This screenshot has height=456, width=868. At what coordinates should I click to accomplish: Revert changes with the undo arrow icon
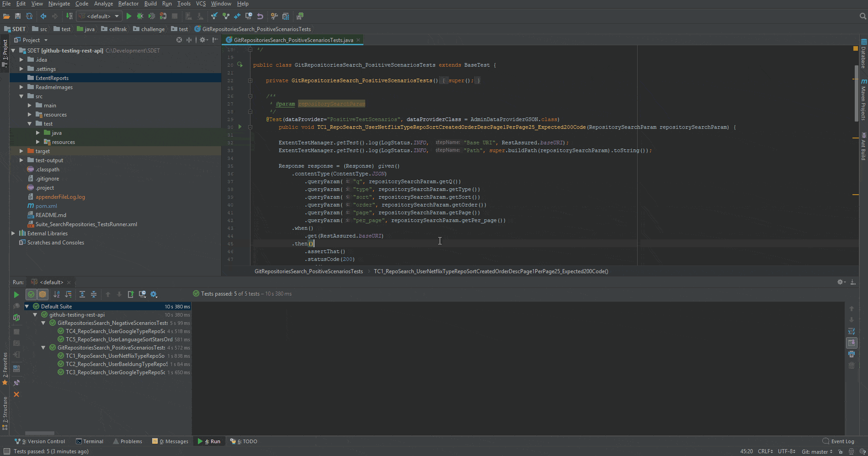pyautogui.click(x=260, y=16)
